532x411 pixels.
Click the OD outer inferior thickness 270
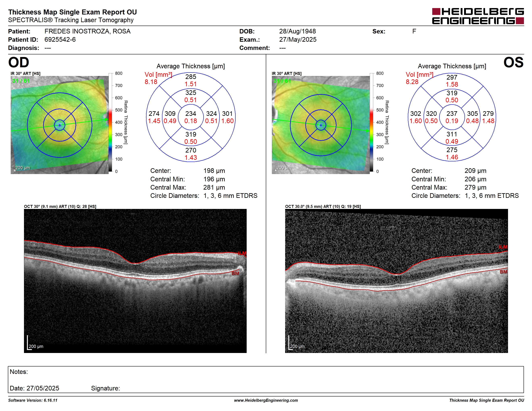191,150
